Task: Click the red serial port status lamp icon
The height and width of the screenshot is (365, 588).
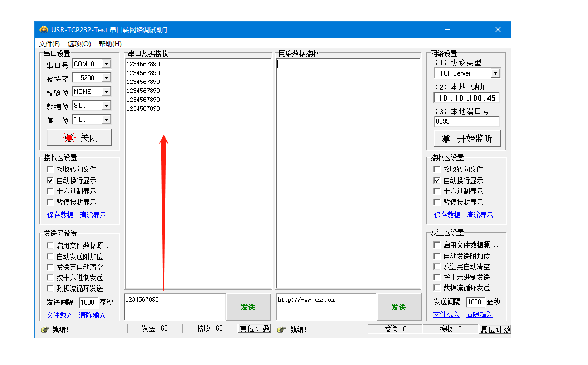Action: 69,138
